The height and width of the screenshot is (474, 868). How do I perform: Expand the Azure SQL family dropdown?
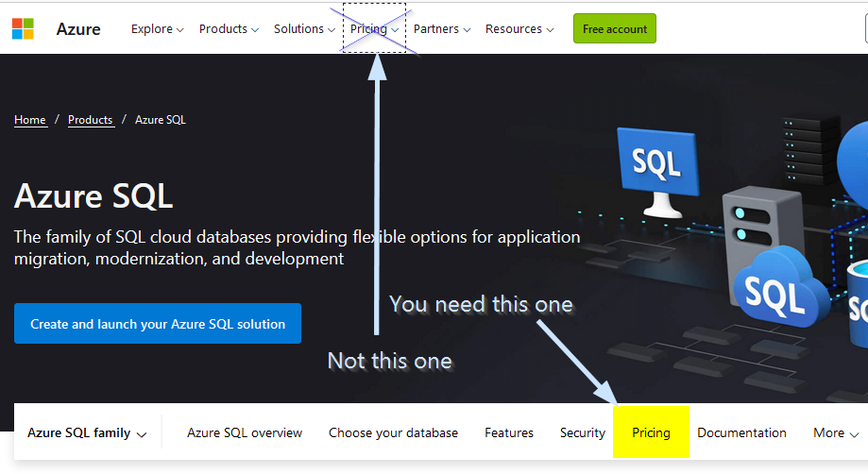[87, 433]
